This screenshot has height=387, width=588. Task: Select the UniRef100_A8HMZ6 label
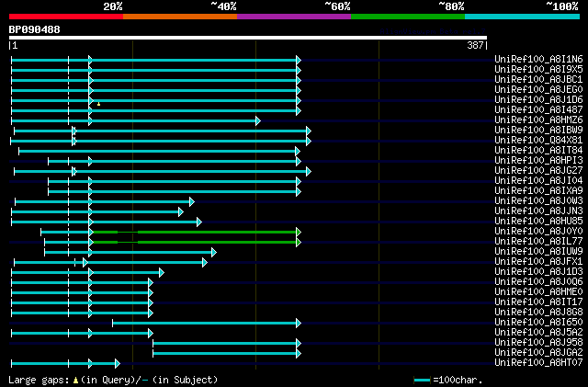pyautogui.click(x=538, y=120)
